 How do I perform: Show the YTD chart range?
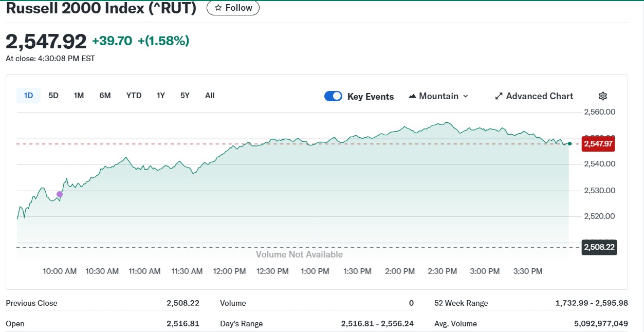click(134, 96)
